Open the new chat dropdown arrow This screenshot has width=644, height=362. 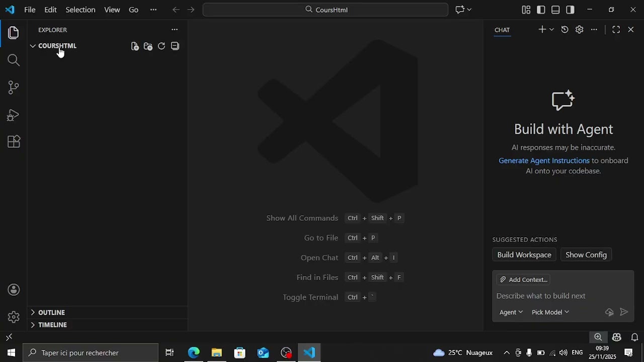point(551,30)
